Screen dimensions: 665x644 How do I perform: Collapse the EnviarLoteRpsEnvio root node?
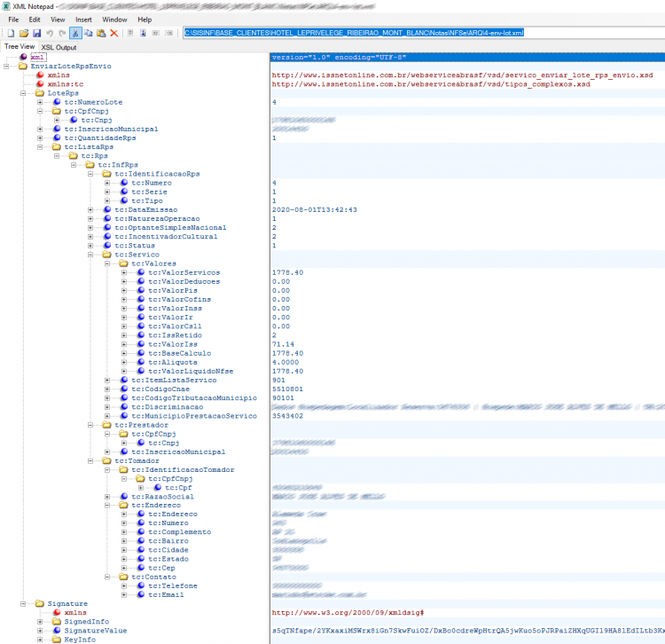6,67
